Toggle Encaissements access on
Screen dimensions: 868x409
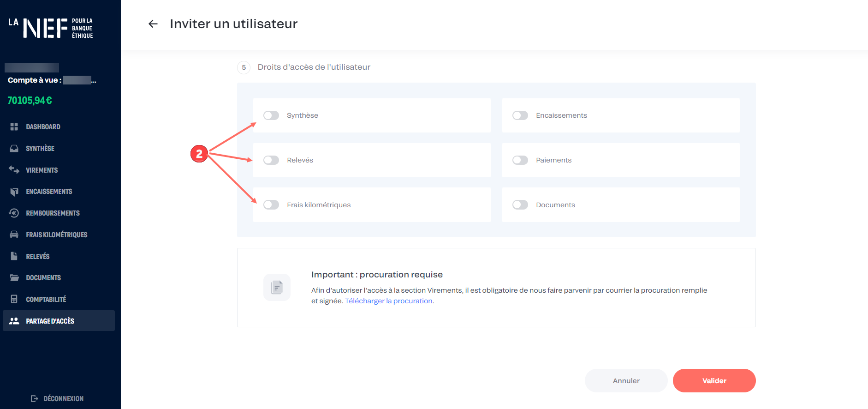520,115
